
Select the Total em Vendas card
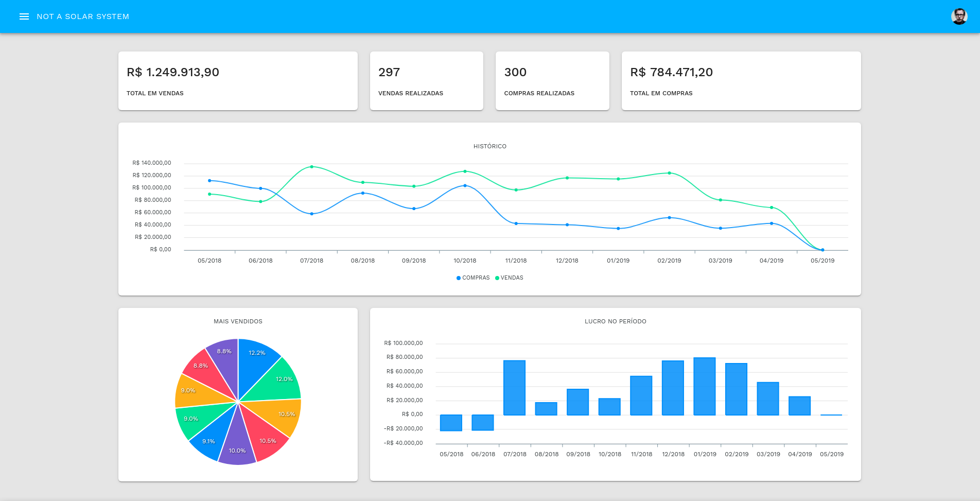pos(238,81)
